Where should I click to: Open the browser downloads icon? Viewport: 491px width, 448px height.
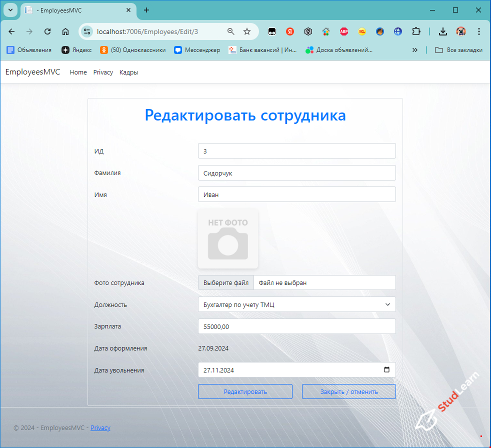(x=442, y=31)
